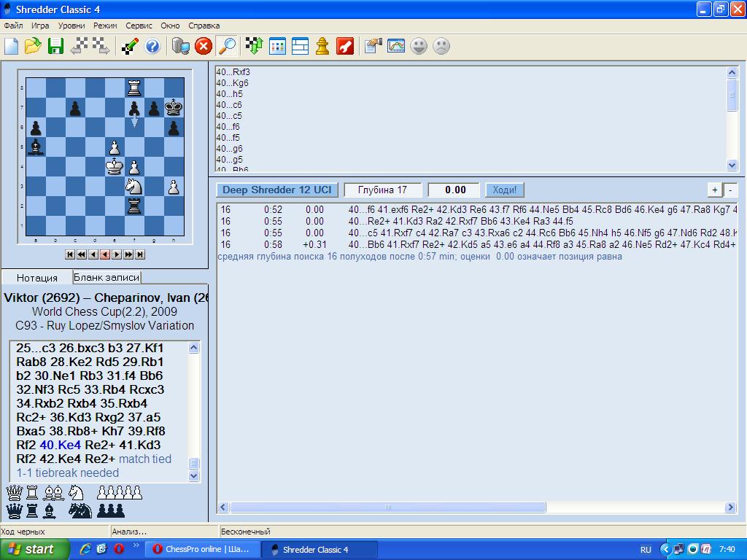
Task: Increase analysis lines with the + button
Action: click(715, 190)
